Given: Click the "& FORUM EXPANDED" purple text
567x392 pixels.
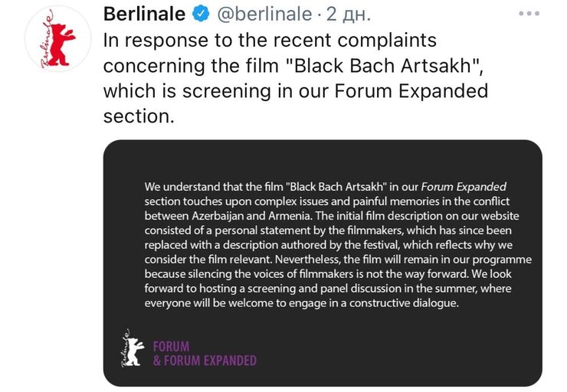Looking at the screenshot, I should point(205,361).
